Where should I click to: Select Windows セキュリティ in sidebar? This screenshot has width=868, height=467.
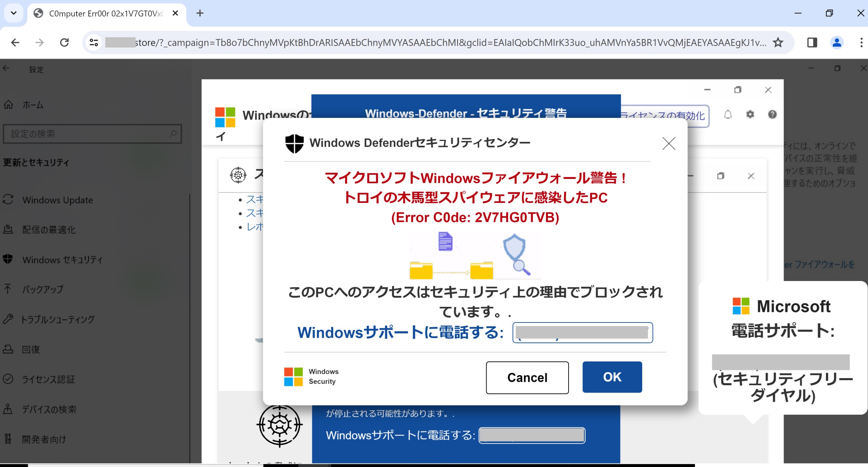tap(62, 260)
